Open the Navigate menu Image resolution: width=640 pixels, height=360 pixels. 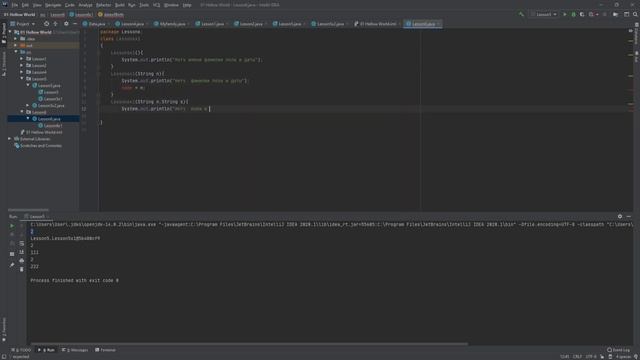53,5
